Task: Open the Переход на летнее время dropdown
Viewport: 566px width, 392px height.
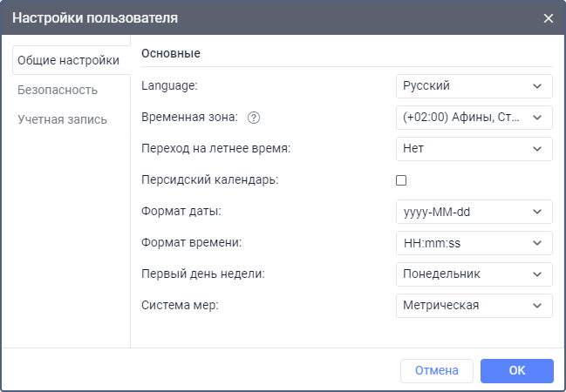Action: [x=474, y=149]
